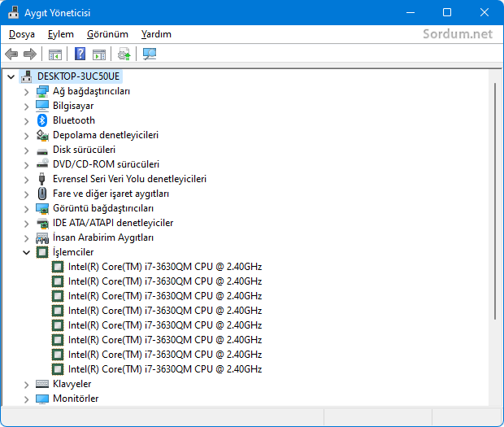Image resolution: width=504 pixels, height=427 pixels.
Task: Scan for hardware changes icon
Action: coord(150,54)
